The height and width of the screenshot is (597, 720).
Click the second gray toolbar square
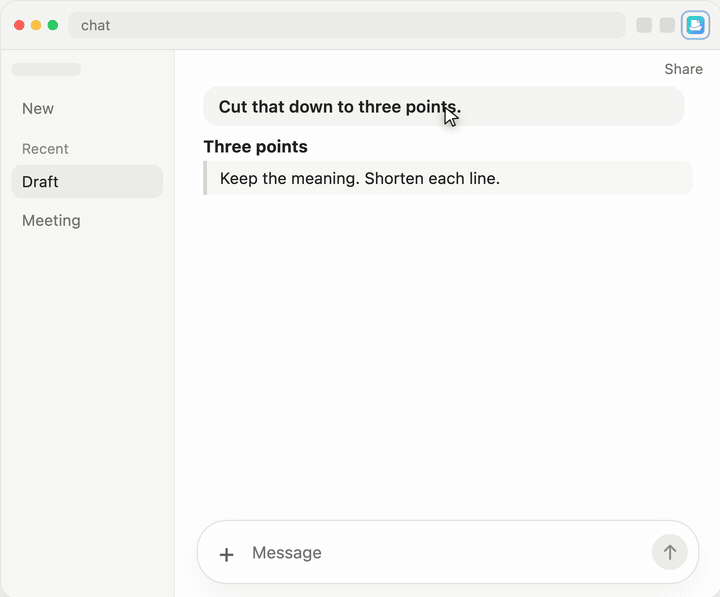(667, 25)
